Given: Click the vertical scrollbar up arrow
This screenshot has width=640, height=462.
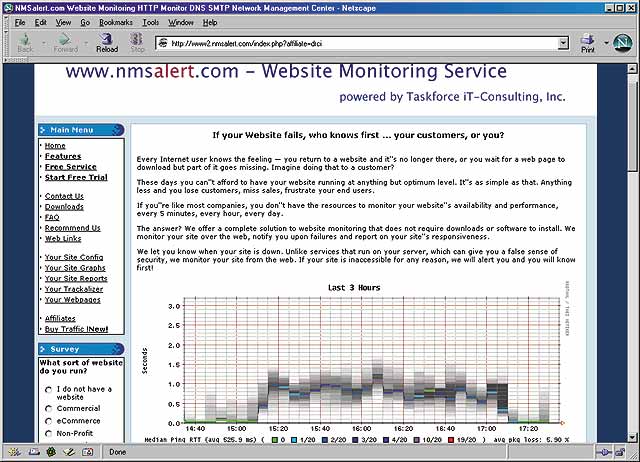Looking at the screenshot, I should [x=632, y=69].
